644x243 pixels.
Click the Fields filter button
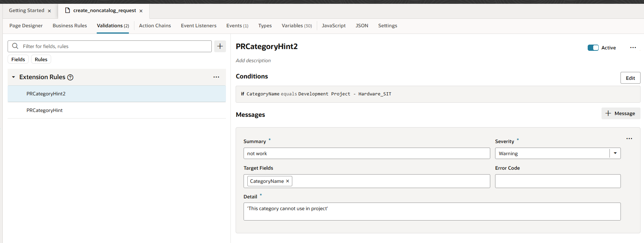point(18,59)
